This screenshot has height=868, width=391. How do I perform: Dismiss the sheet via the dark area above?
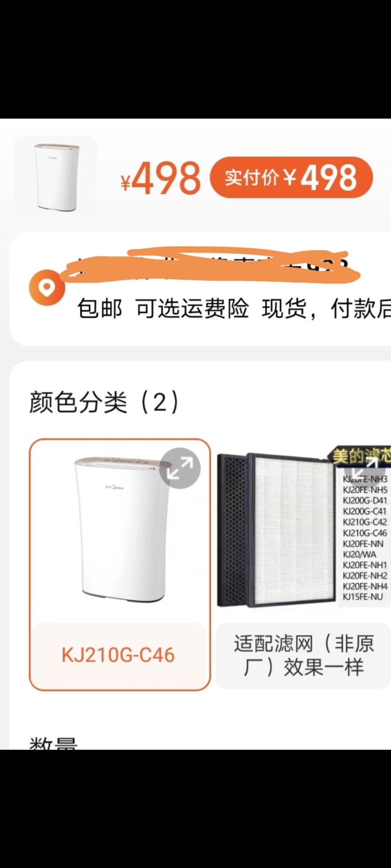tap(195, 59)
